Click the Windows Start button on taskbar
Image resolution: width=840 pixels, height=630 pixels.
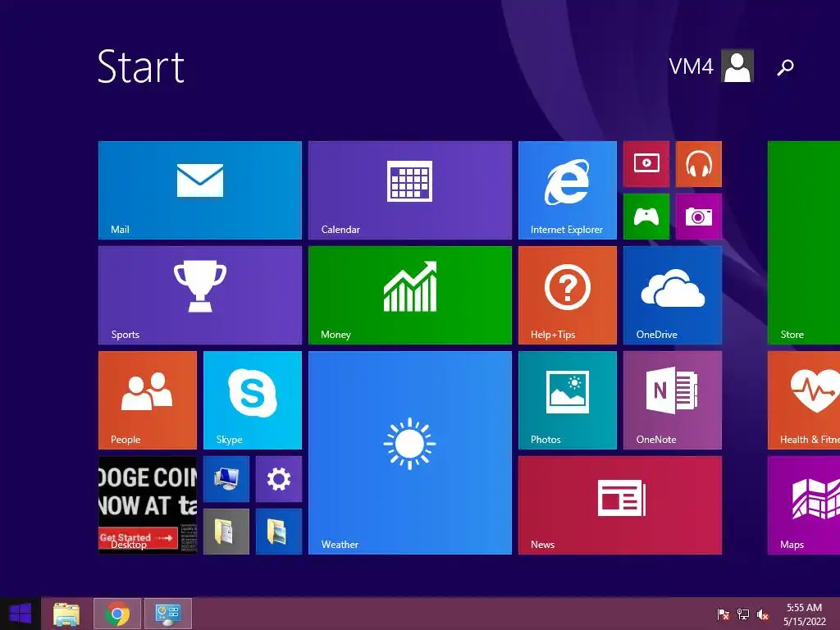[21, 614]
